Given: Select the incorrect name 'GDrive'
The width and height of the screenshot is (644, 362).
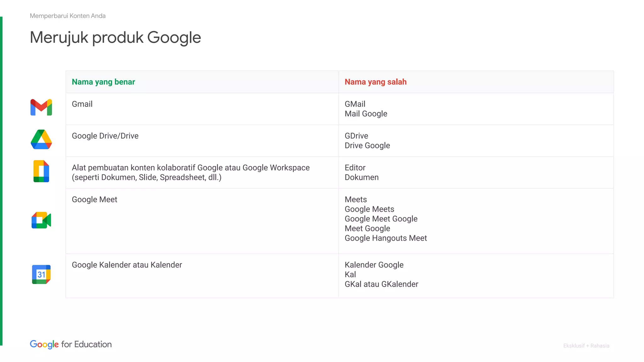Looking at the screenshot, I should [356, 136].
